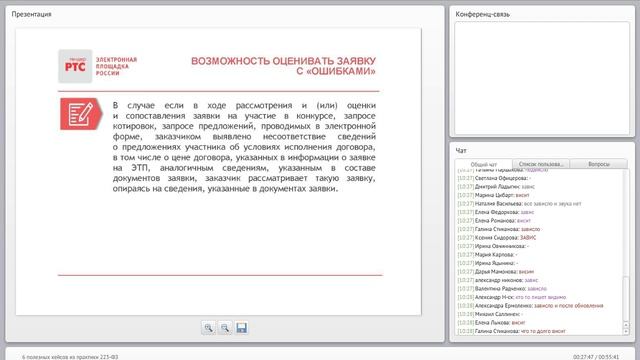Screen dimensions: 640x360
Task: Click Михаил Саллинен chat message
Action: (490, 314)
